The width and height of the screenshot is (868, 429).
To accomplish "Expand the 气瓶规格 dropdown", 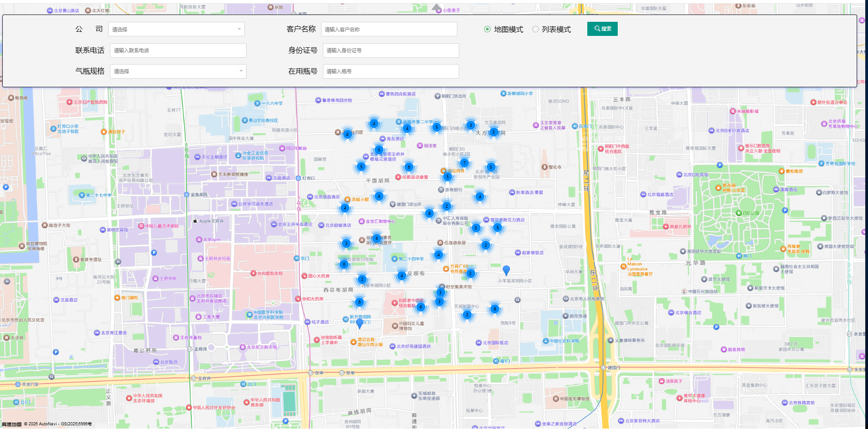I will click(x=178, y=71).
